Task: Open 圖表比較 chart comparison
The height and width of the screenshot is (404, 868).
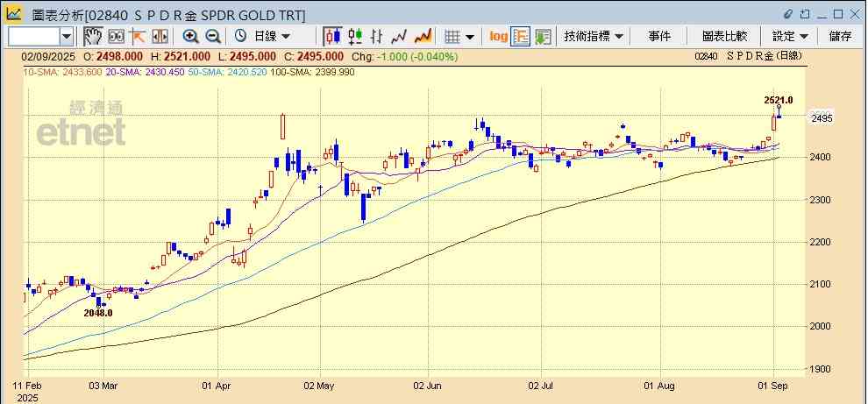Action: [x=724, y=37]
